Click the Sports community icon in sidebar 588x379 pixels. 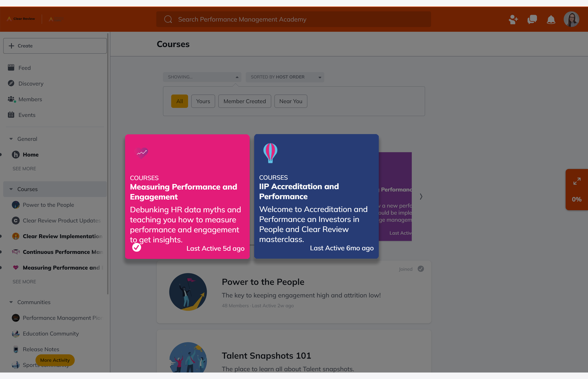point(16,365)
